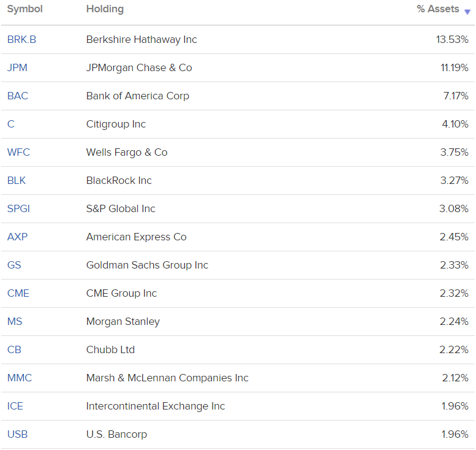476x450 pixels.
Task: Open the MMC ticker link
Action: pos(20,378)
